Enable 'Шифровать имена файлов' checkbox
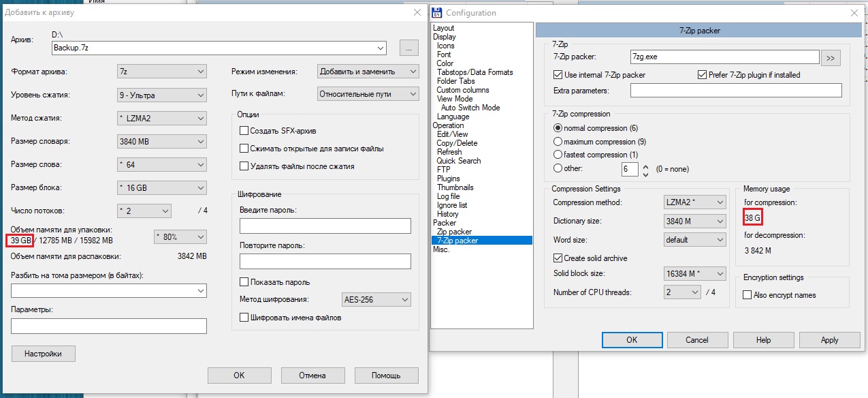The height and width of the screenshot is (398, 868). 244,318
